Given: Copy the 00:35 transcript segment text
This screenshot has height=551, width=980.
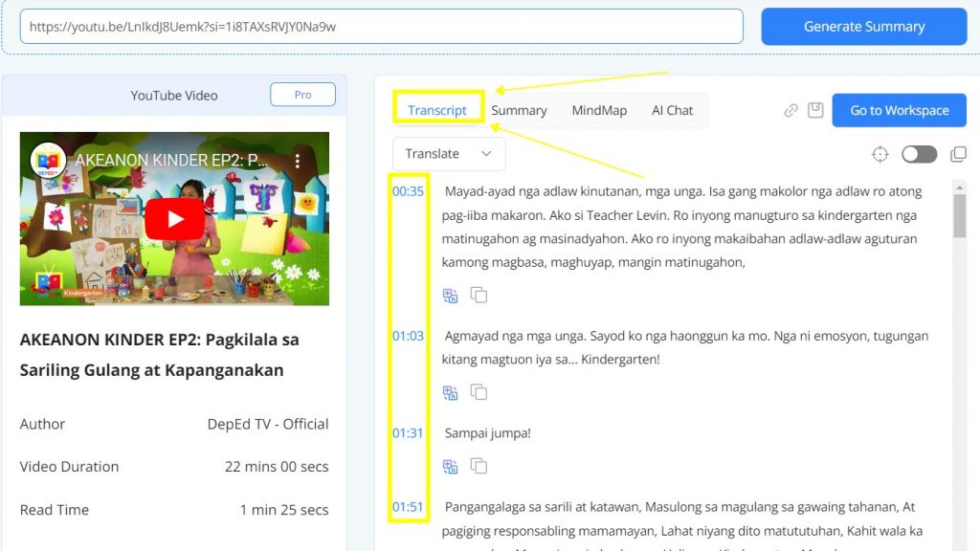Looking at the screenshot, I should point(479,296).
